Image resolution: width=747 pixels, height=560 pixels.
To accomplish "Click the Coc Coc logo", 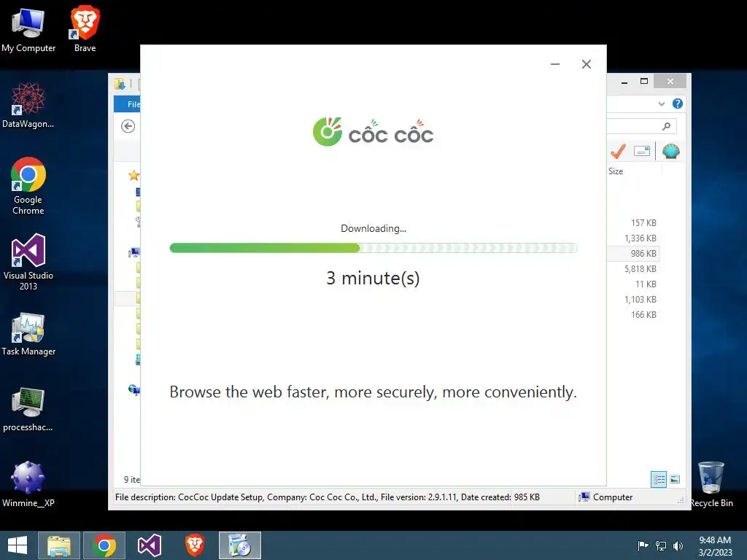I will click(x=373, y=132).
